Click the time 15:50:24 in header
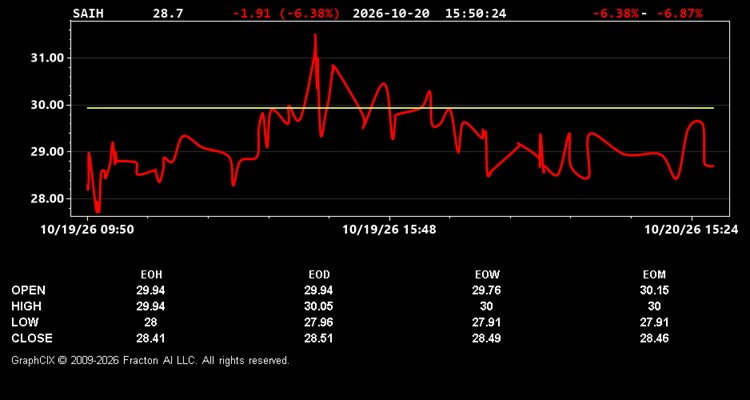This screenshot has height=400, width=750. click(x=475, y=13)
